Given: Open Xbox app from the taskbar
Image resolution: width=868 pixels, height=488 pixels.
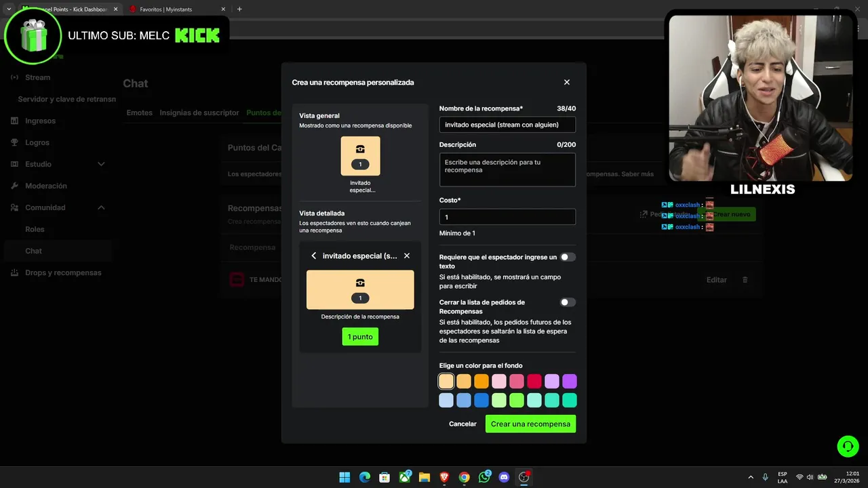Looking at the screenshot, I should (405, 477).
